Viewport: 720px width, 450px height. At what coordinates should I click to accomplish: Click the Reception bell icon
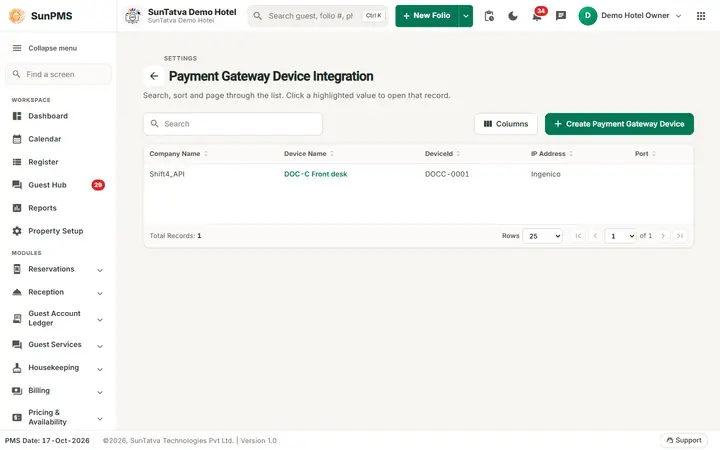pos(17,292)
